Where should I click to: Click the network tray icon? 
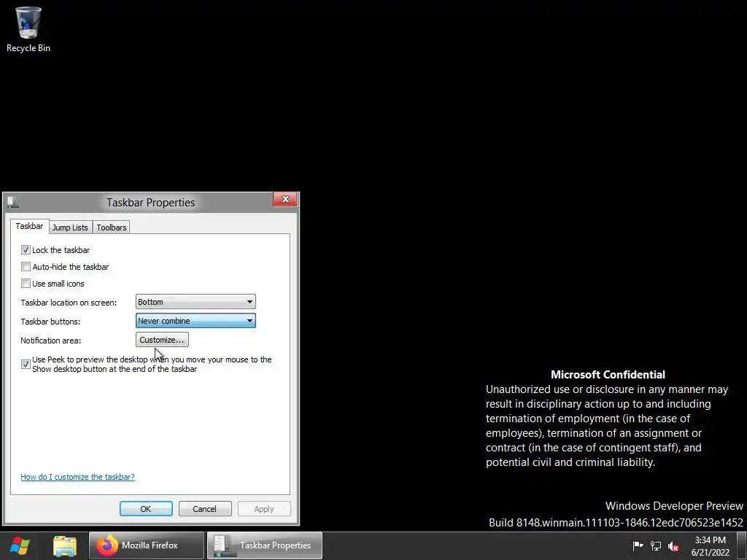point(656,545)
